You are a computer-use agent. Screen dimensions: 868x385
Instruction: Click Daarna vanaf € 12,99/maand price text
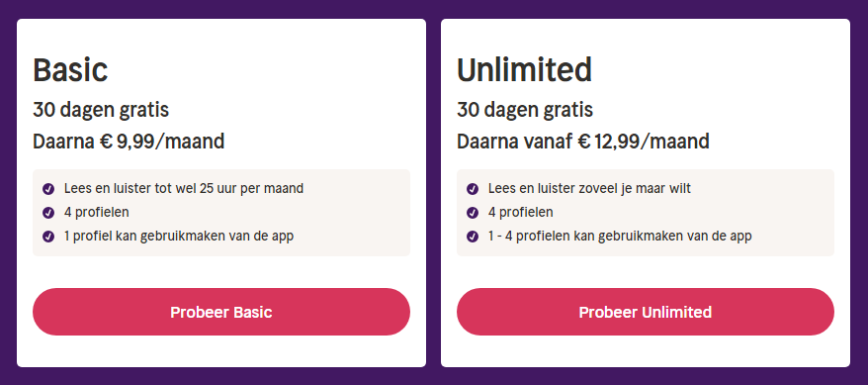click(x=583, y=142)
